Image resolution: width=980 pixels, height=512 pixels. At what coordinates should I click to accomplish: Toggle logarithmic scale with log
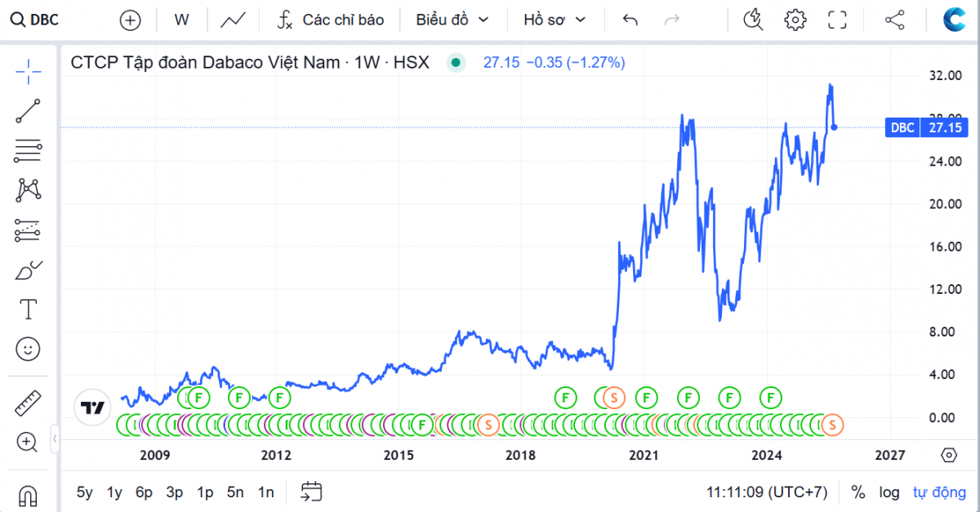pyautogui.click(x=889, y=492)
